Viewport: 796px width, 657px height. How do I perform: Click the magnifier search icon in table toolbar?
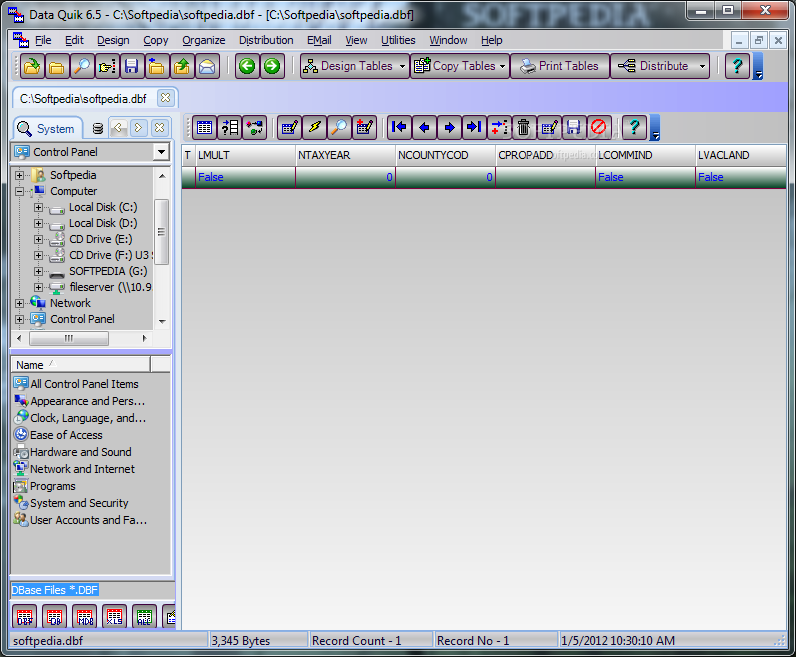coord(340,127)
